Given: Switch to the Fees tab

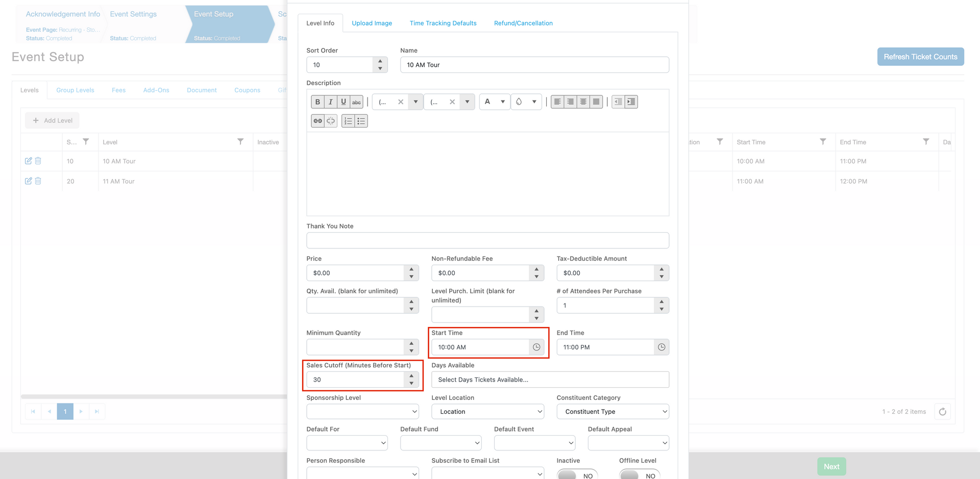Looking at the screenshot, I should 118,90.
